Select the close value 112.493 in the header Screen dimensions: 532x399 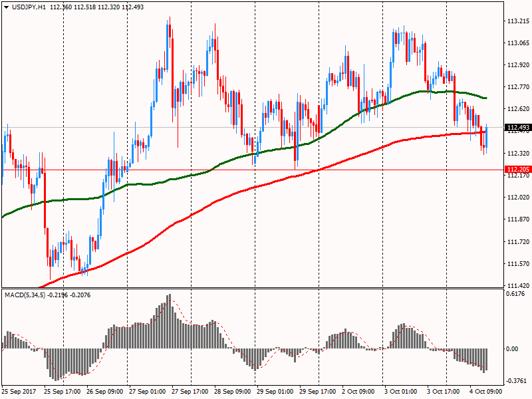coord(132,7)
